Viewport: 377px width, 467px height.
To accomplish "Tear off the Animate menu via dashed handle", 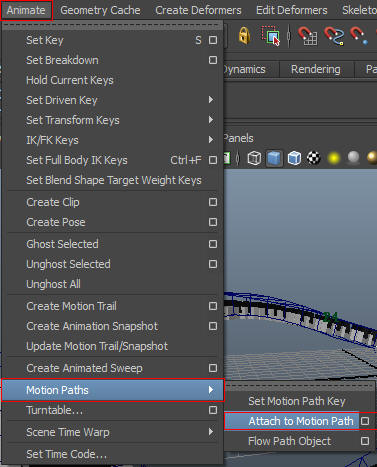I will [112, 25].
